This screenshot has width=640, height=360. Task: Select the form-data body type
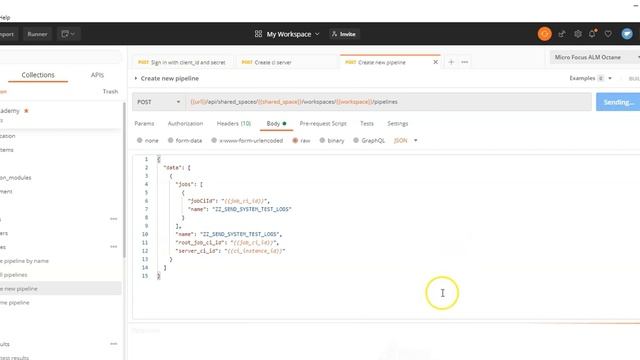coord(185,140)
